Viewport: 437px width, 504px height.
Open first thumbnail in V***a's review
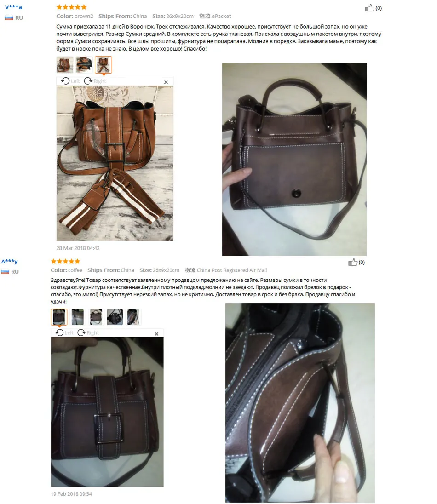[65, 64]
